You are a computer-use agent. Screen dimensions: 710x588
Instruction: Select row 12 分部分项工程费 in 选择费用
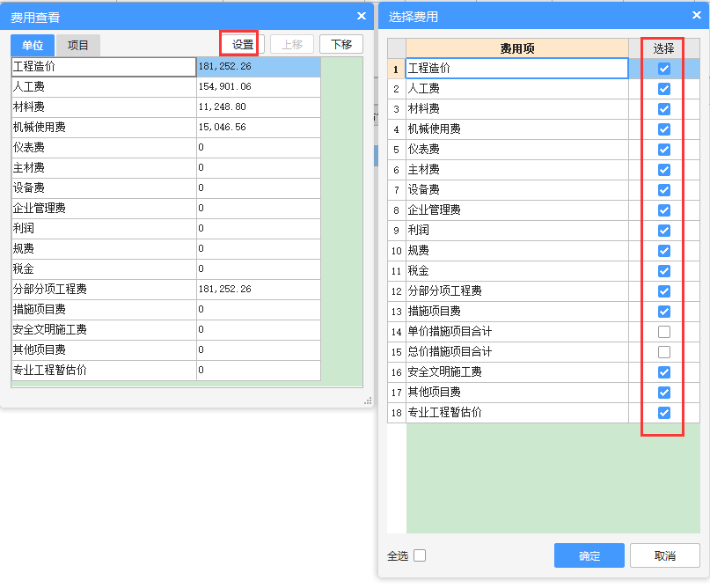click(516, 291)
